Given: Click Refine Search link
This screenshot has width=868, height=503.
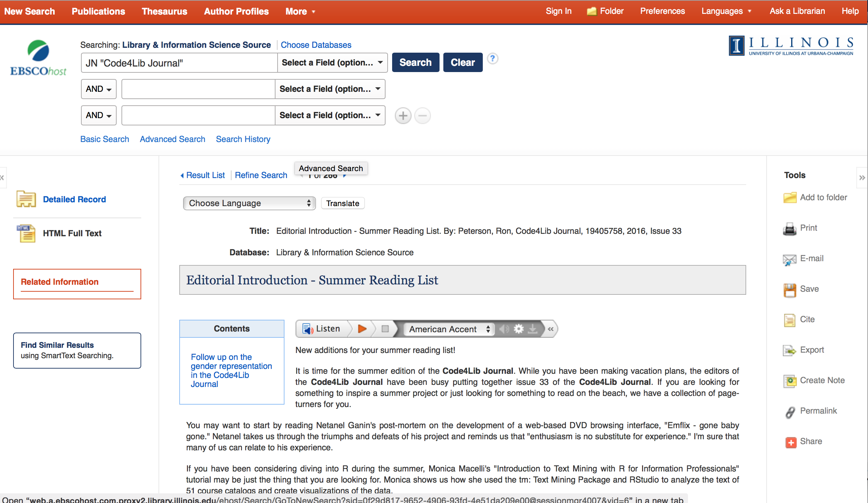Looking at the screenshot, I should 261,175.
